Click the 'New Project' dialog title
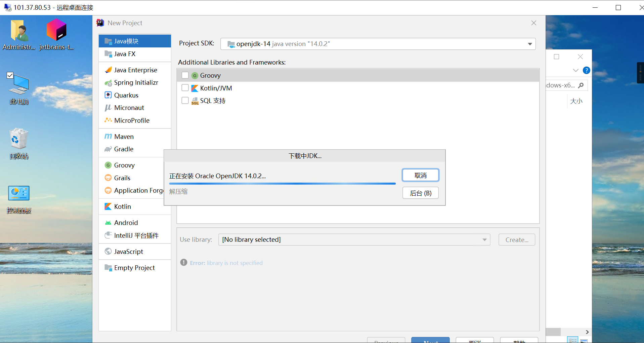 pos(125,23)
